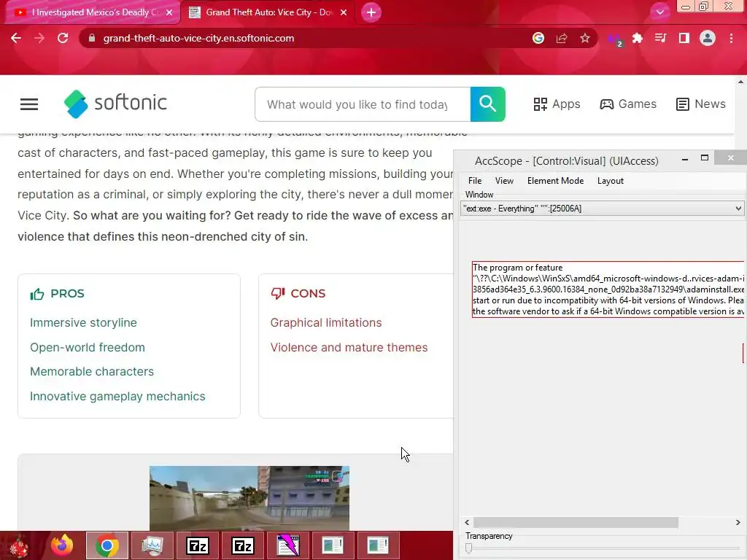Select the red-outlined error text element
Viewport: 747px width, 560px height.
tap(608, 289)
